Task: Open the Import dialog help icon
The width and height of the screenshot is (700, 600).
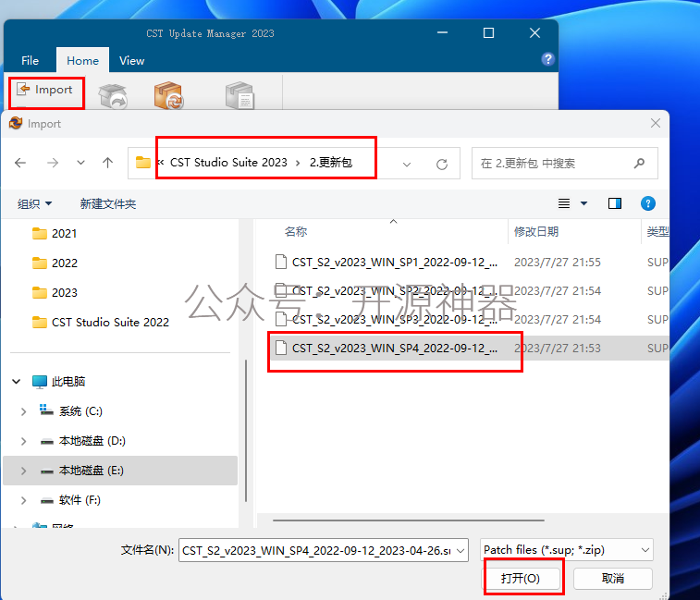Action: tap(648, 203)
